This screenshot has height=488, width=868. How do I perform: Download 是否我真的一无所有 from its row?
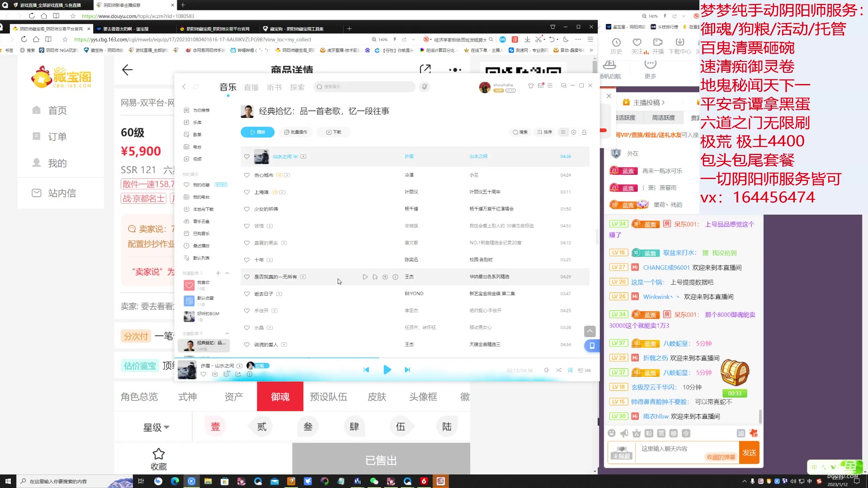pos(385,277)
